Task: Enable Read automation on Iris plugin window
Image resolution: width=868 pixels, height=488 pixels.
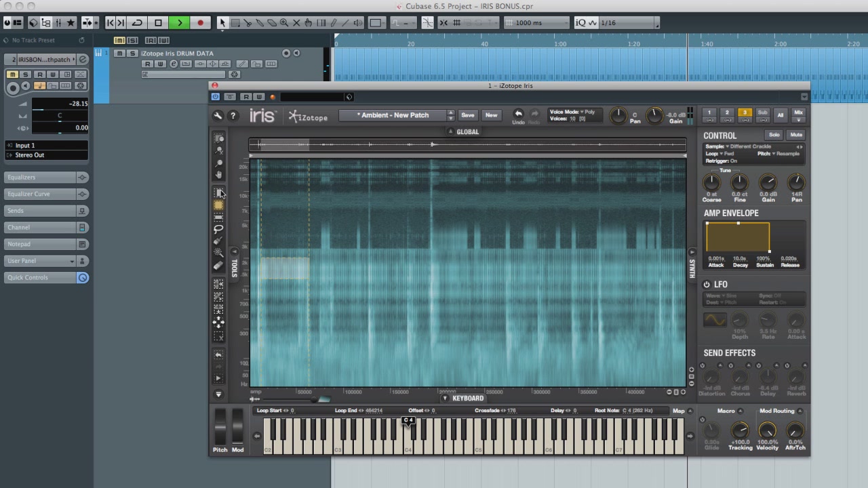Action: (246, 97)
